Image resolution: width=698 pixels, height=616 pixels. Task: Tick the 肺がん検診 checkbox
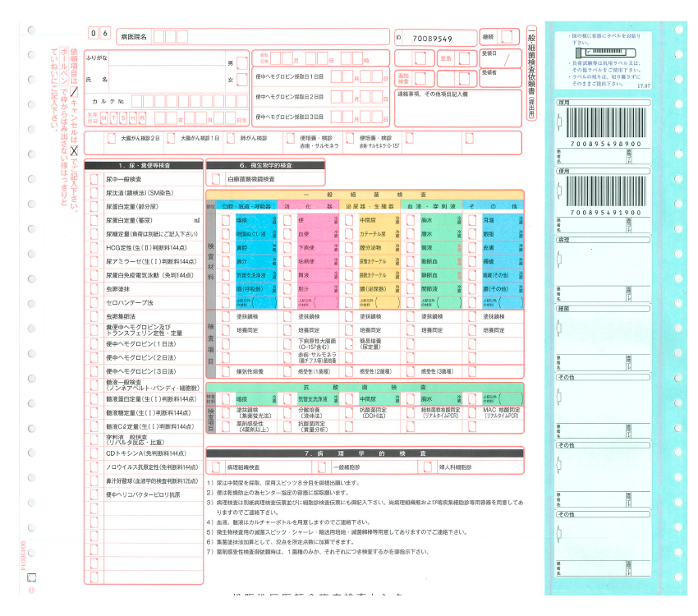[x=231, y=138]
